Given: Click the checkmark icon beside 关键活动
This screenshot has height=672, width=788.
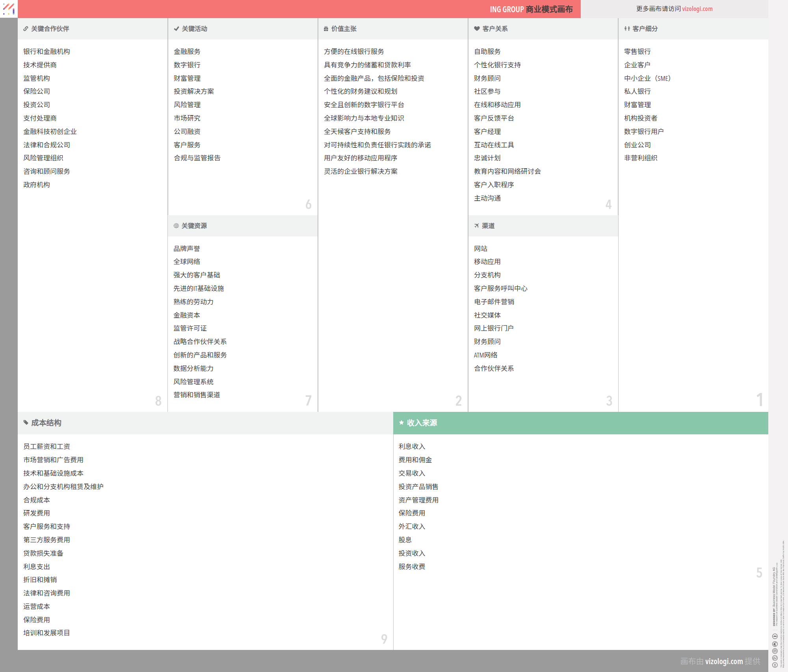Looking at the screenshot, I should pos(177,29).
